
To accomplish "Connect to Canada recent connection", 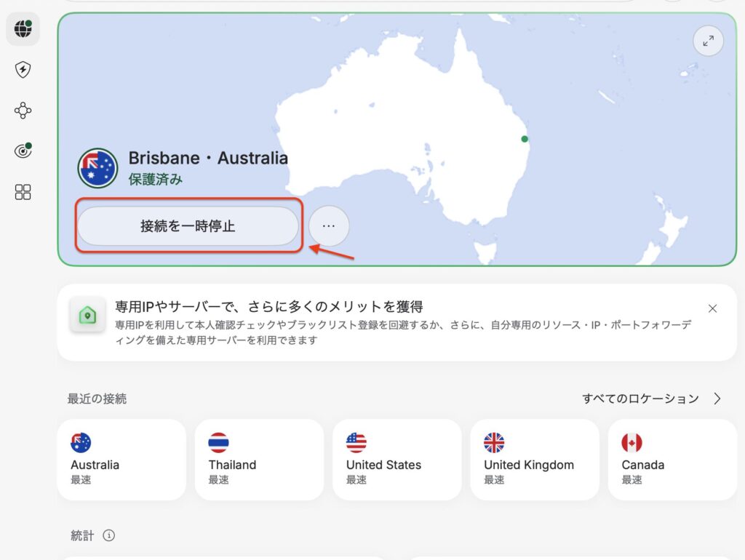I will tap(672, 460).
